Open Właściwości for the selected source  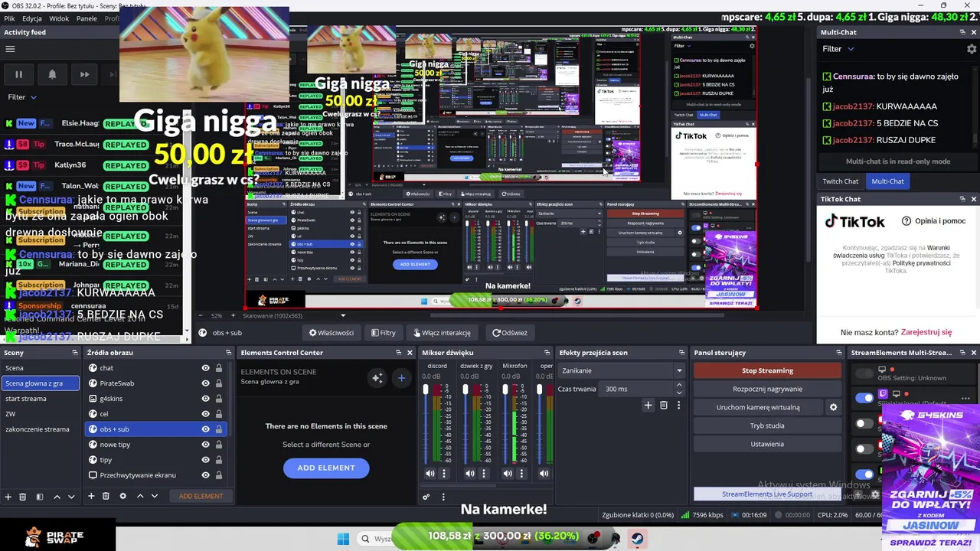pyautogui.click(x=331, y=333)
